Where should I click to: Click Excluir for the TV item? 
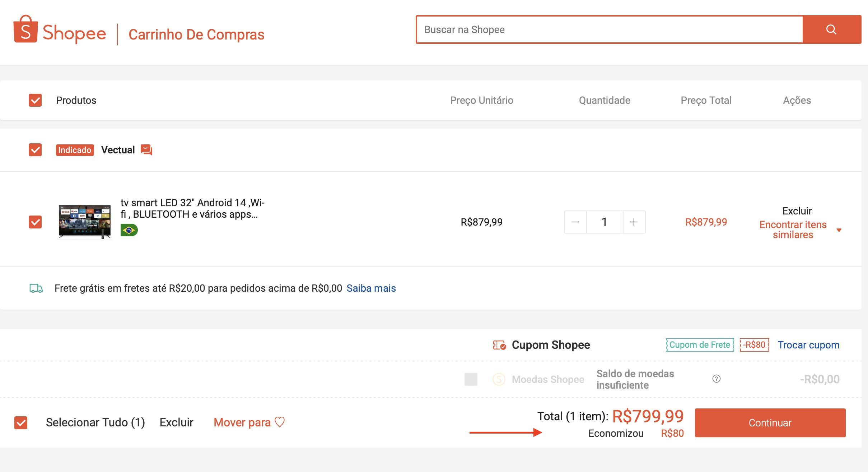coord(797,211)
